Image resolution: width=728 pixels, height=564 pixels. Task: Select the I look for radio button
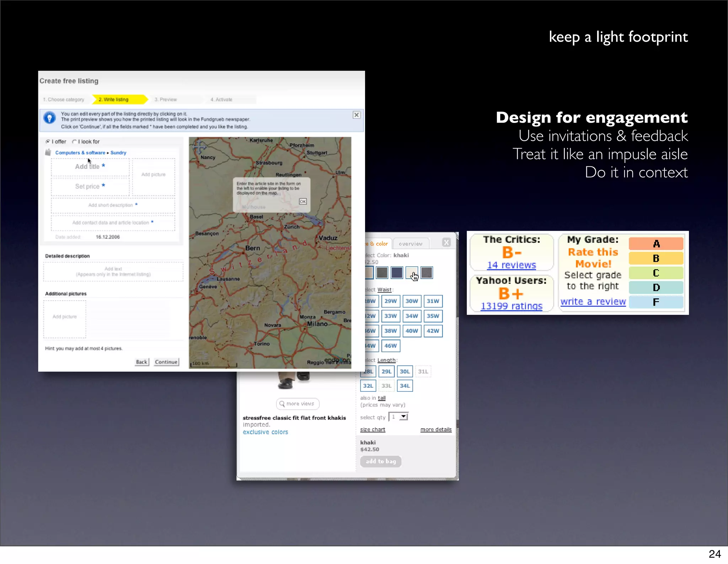74,141
